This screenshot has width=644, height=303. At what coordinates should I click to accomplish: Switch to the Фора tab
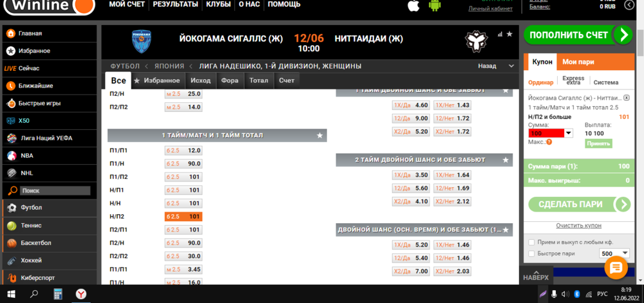(x=230, y=81)
